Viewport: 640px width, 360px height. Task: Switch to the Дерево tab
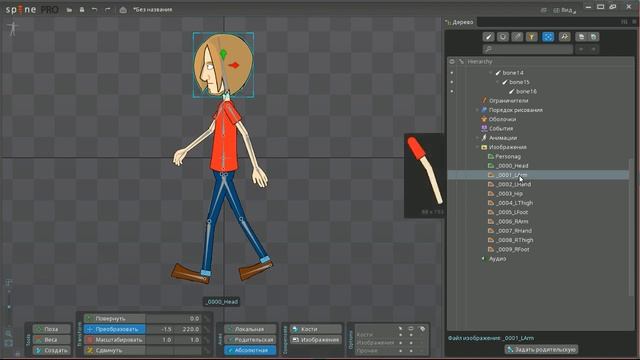460,22
